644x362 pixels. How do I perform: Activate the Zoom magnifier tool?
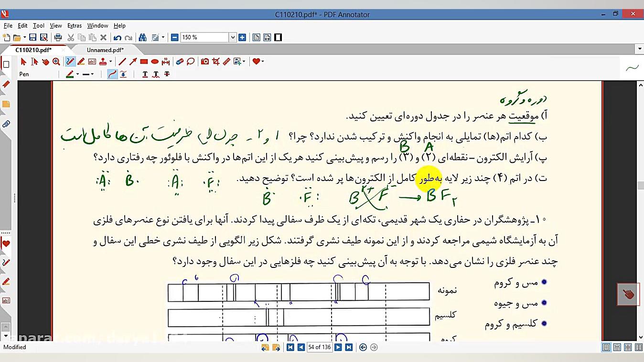56,62
